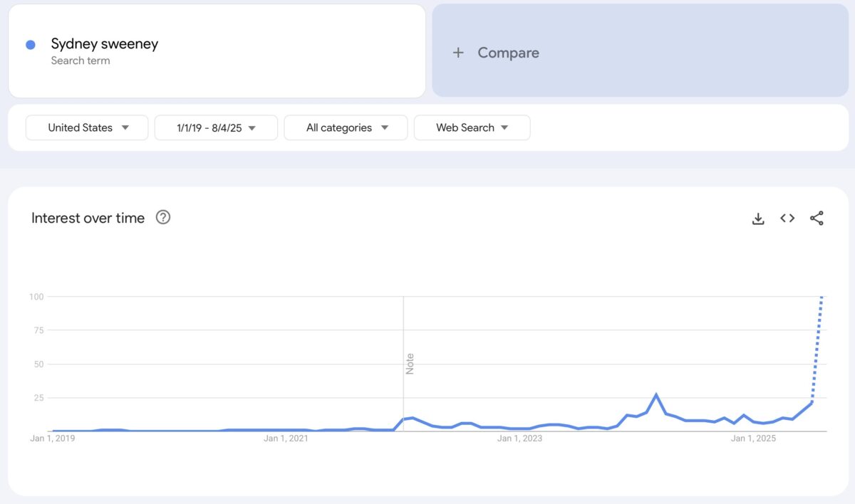The image size is (855, 504).
Task: Click the Jan 1, 2023 axis label
Action: click(519, 438)
